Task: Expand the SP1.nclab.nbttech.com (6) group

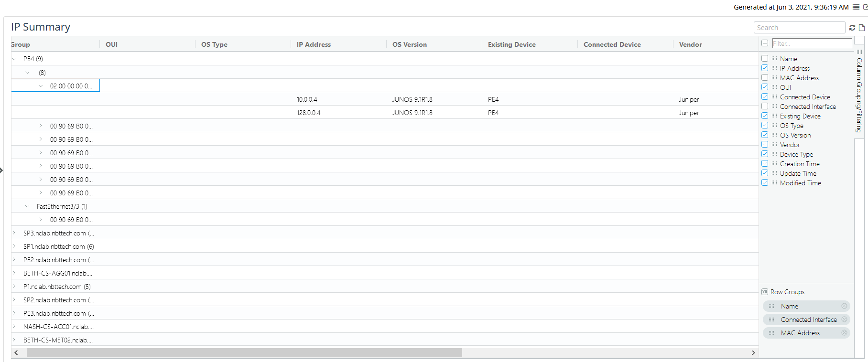Action: click(14, 246)
